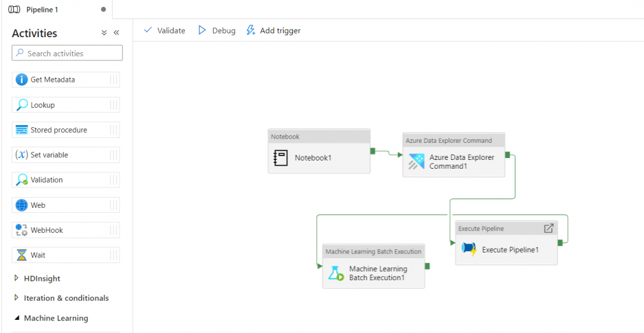
Task: Expand the HDInsight activity group
Action: click(16, 278)
